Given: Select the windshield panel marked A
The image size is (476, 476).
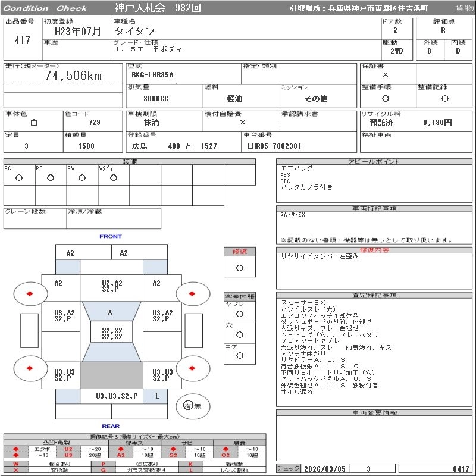Looking at the screenshot, I should pos(110,312).
